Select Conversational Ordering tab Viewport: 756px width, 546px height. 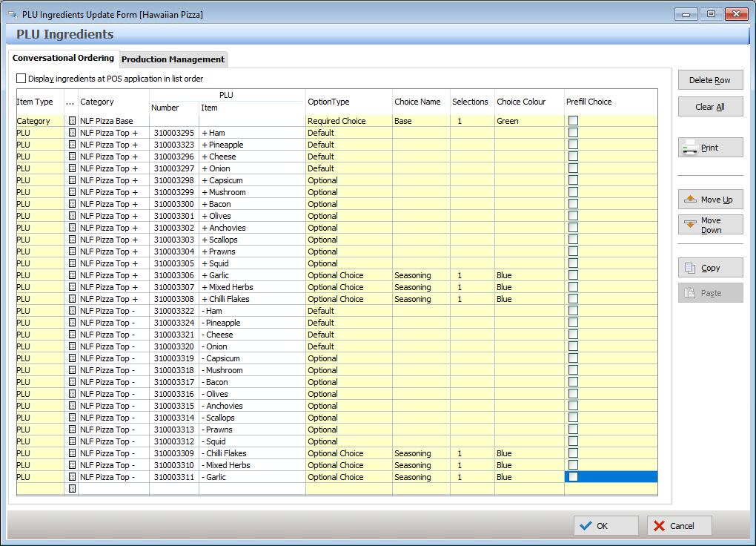point(63,58)
